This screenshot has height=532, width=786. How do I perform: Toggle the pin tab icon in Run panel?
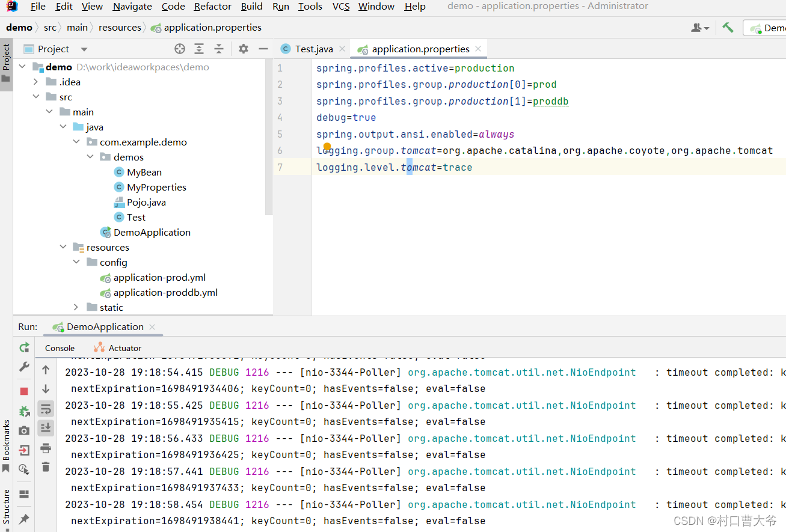tap(24, 518)
